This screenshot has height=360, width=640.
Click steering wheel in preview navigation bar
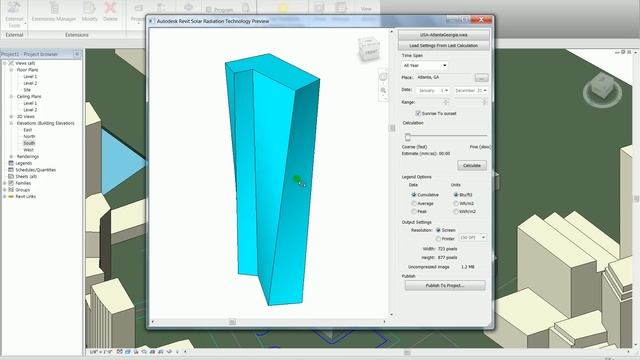(383, 77)
